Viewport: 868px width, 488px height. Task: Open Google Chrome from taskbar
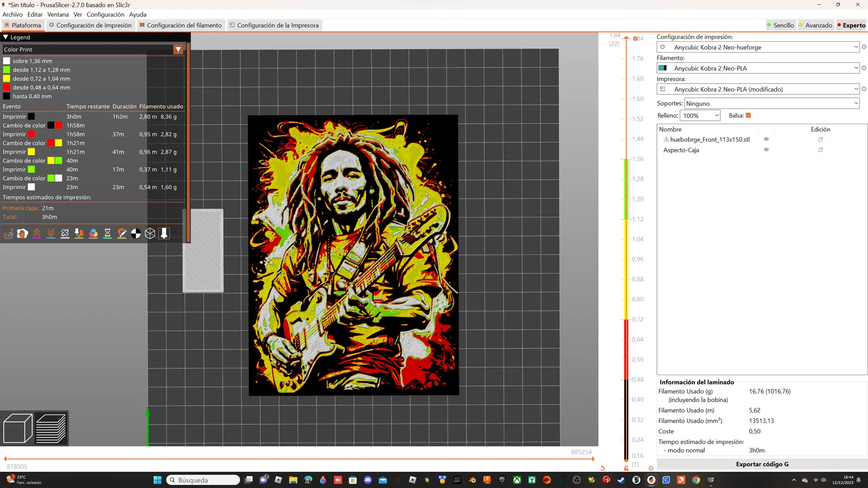[696, 480]
